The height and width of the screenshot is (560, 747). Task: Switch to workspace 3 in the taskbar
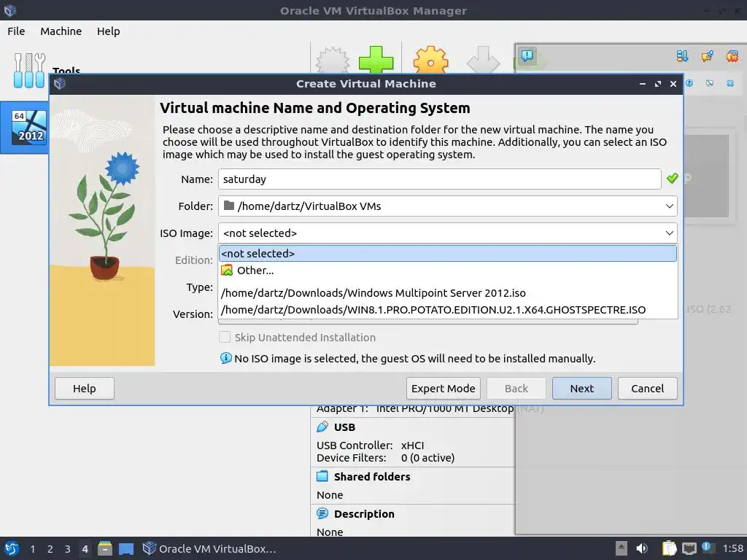pos(68,548)
